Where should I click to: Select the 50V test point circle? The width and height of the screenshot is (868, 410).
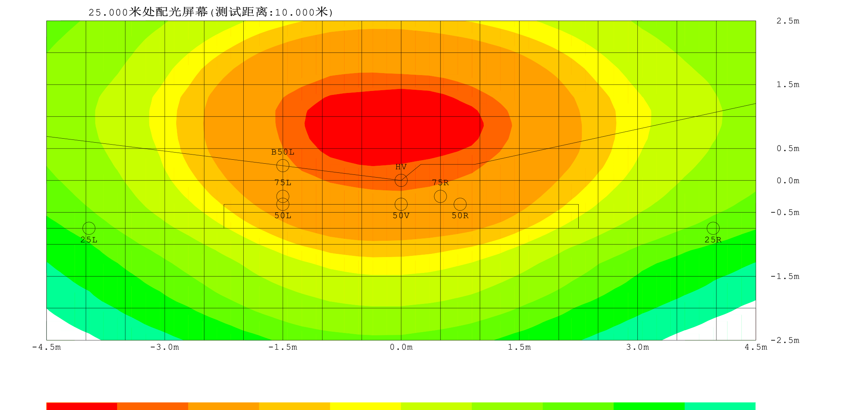(x=401, y=204)
